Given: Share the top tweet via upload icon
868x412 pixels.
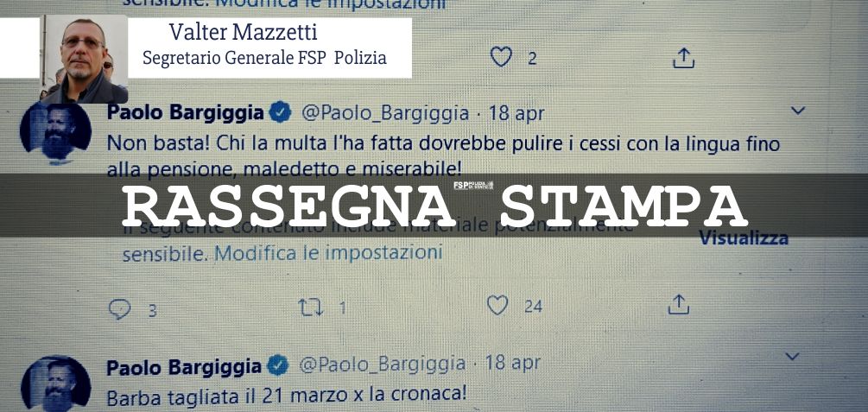Looking at the screenshot, I should (x=683, y=58).
